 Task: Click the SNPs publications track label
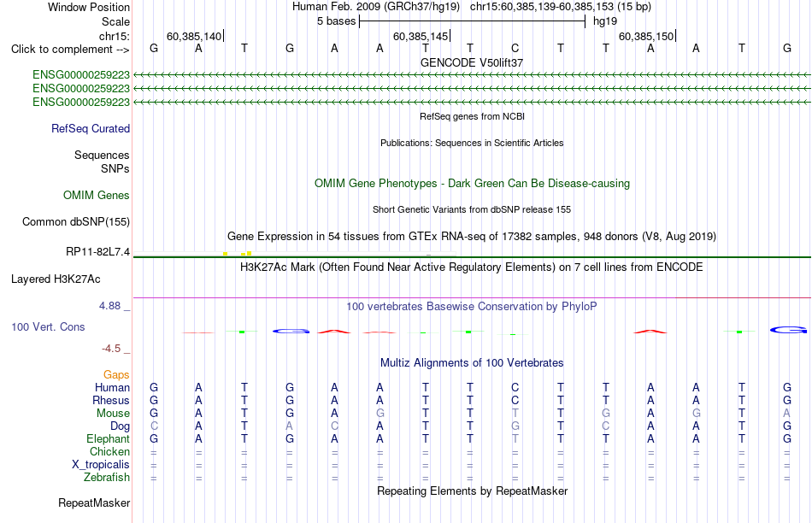[x=115, y=169]
